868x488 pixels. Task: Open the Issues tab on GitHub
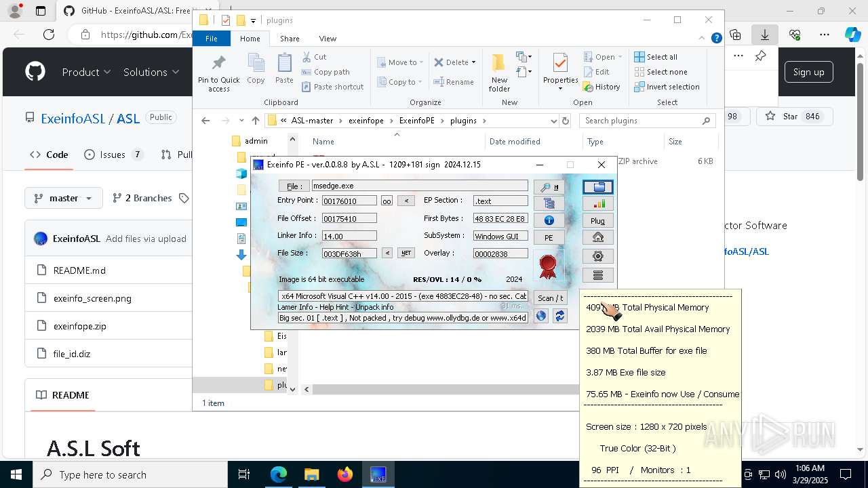coord(113,155)
